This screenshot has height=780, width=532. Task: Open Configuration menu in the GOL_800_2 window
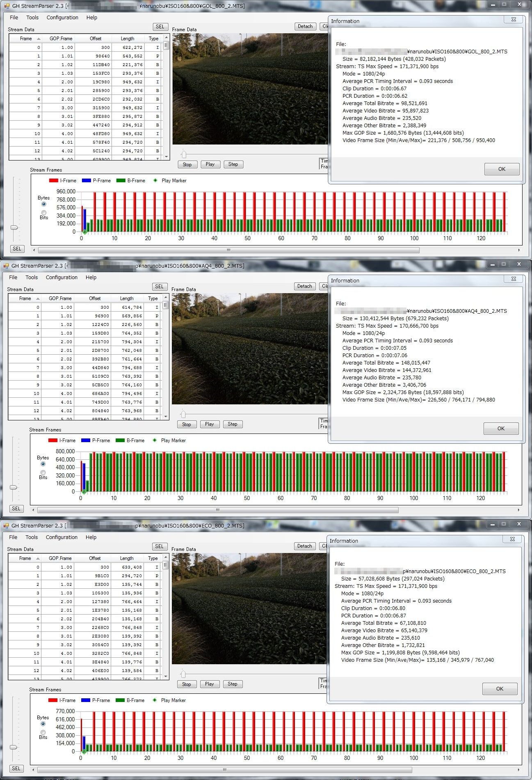point(62,18)
